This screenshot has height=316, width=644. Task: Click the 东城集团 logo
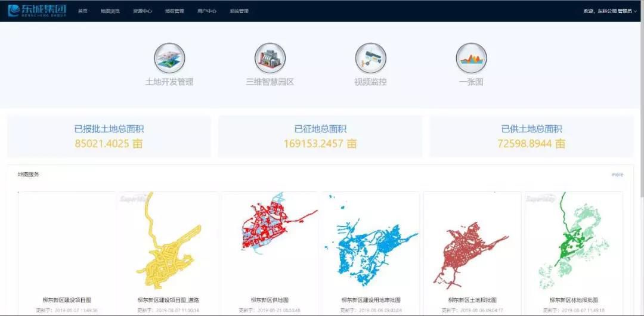pos(37,10)
